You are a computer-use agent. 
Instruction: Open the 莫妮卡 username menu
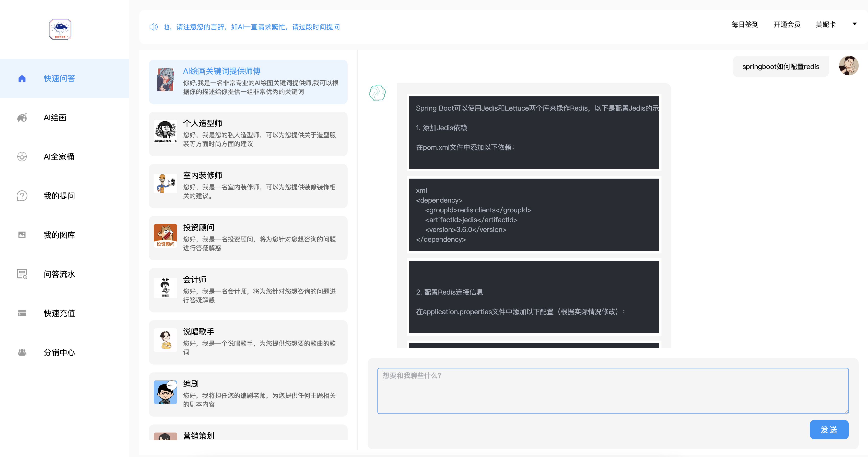[825, 24]
